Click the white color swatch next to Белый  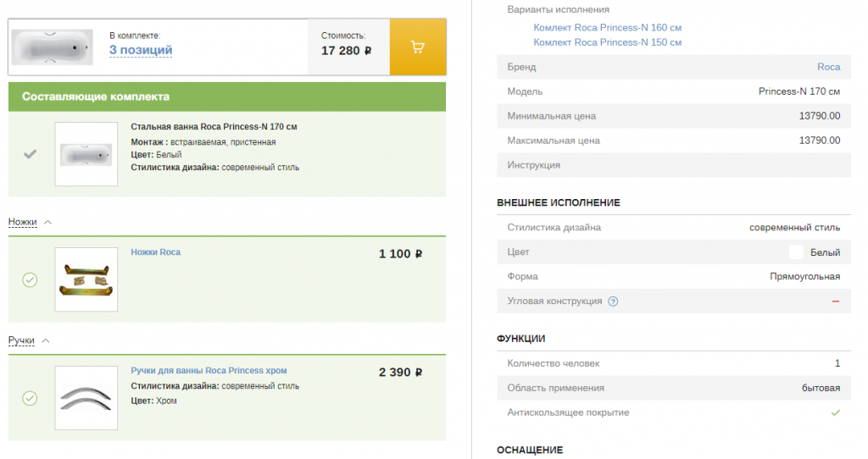pyautogui.click(x=796, y=252)
